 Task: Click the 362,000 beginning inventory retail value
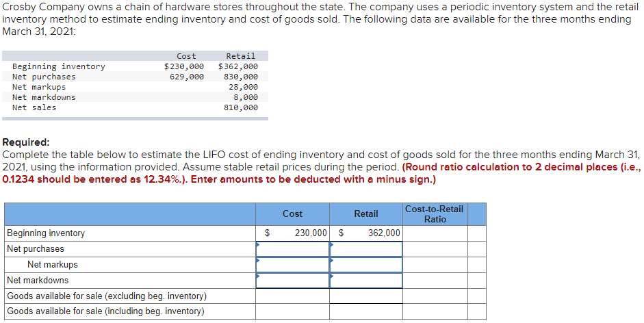[x=384, y=233]
